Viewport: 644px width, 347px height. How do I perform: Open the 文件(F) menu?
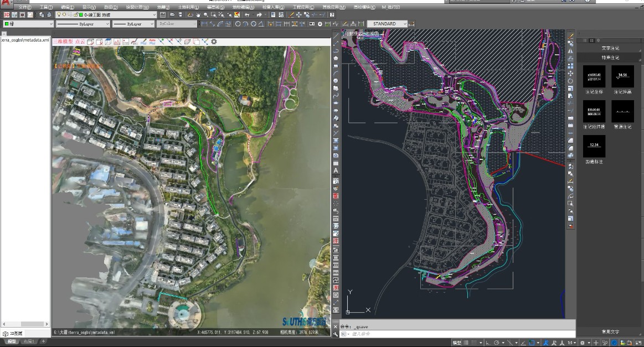[25, 7]
